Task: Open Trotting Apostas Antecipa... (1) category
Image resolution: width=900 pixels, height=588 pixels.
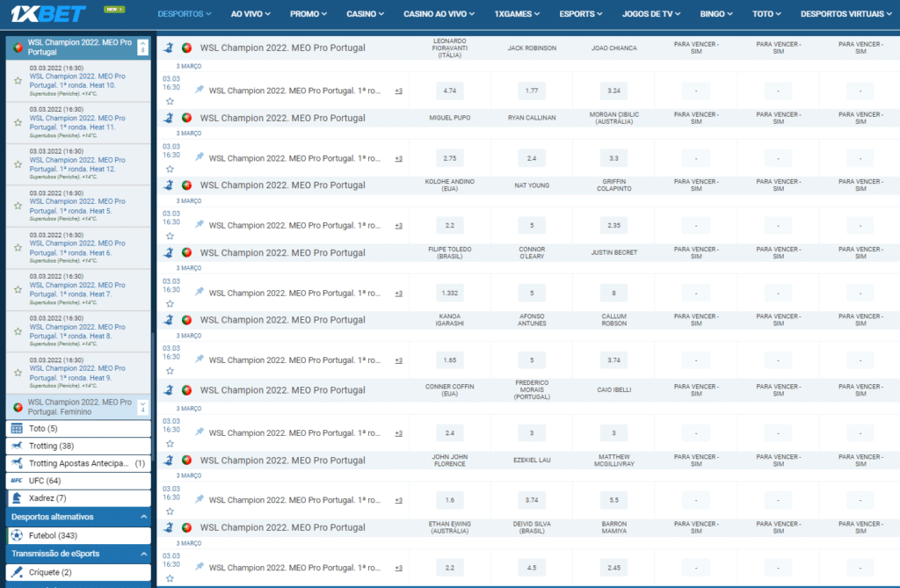Action: pyautogui.click(x=78, y=463)
